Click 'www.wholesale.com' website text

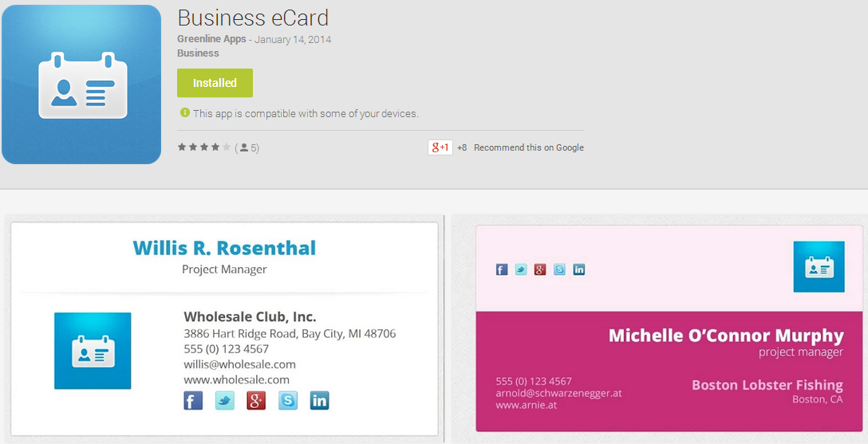pos(236,380)
